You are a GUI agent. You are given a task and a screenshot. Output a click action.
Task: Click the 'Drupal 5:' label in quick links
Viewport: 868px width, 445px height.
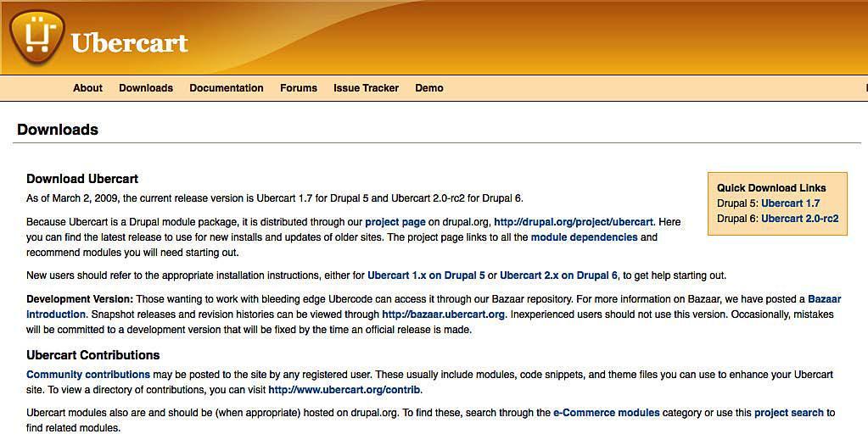(737, 203)
